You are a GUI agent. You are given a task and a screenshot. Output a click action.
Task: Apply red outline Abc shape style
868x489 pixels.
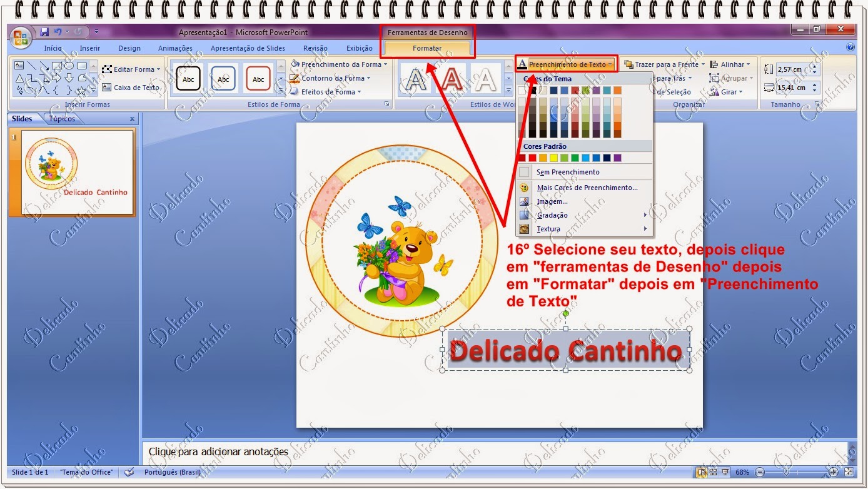(x=258, y=79)
